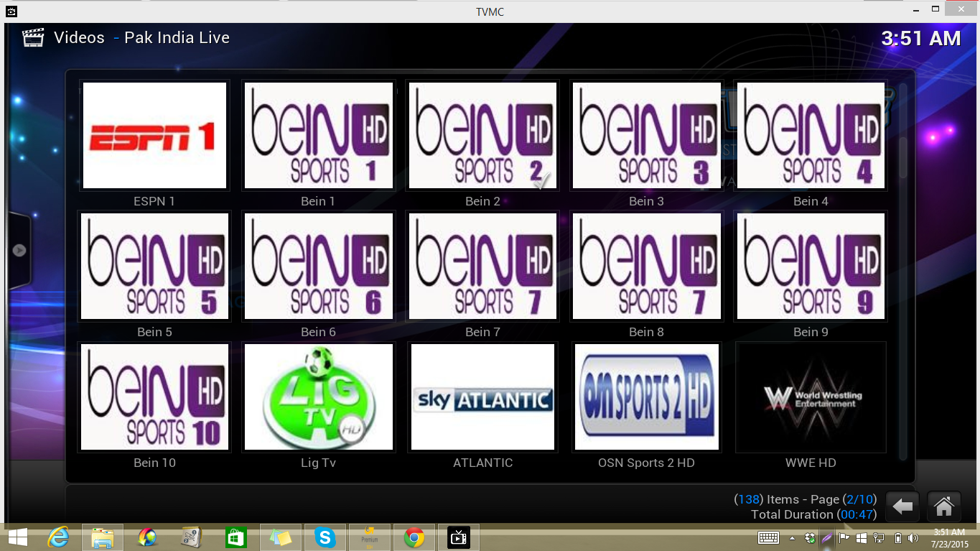Show hidden system tray icons
Image resolution: width=980 pixels, height=551 pixels.
[792, 538]
